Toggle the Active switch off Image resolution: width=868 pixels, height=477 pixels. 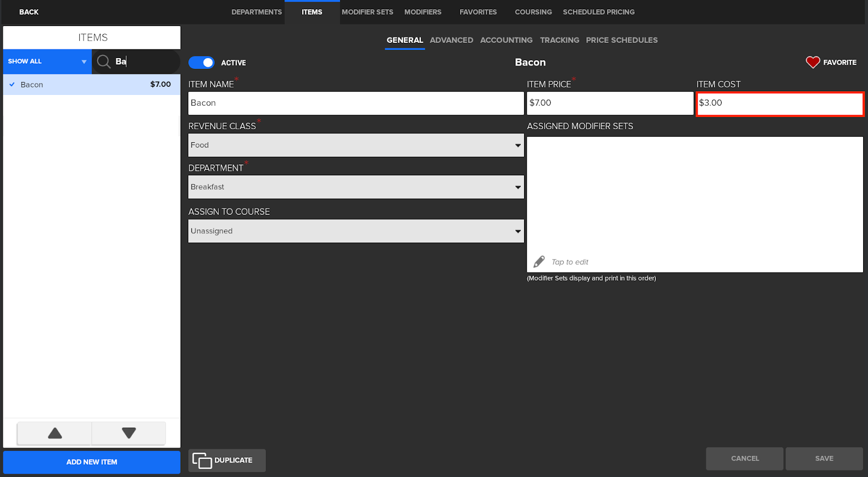(201, 63)
